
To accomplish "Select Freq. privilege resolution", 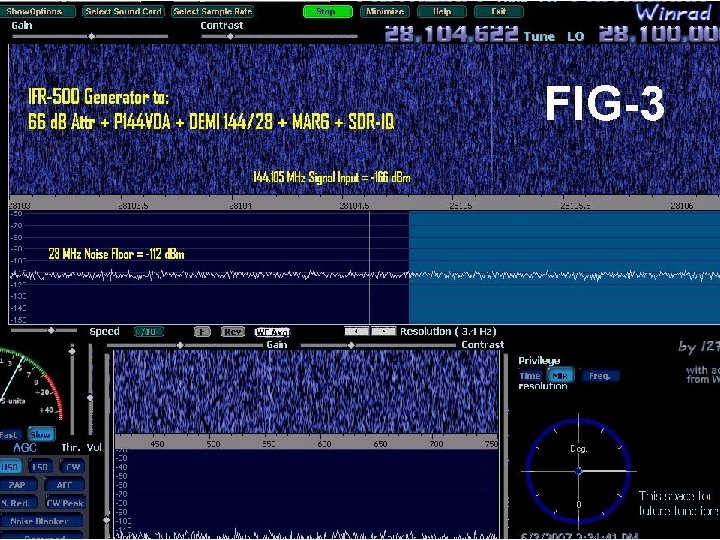I will (x=599, y=376).
